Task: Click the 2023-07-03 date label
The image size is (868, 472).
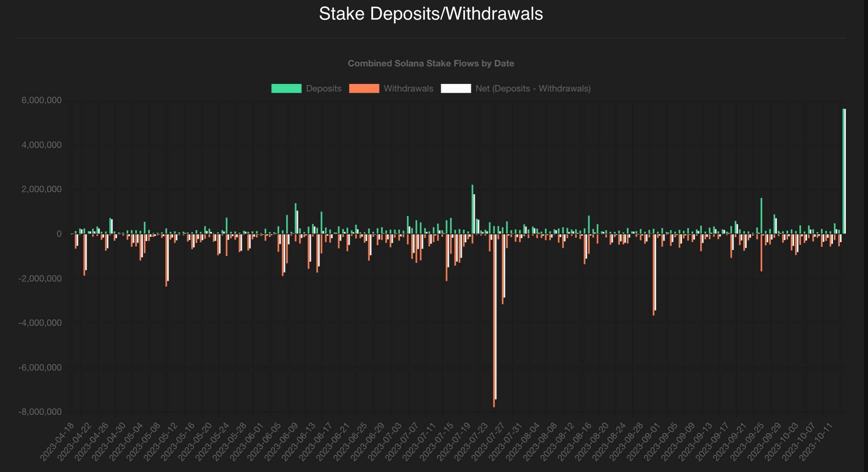Action: pyautogui.click(x=385, y=442)
